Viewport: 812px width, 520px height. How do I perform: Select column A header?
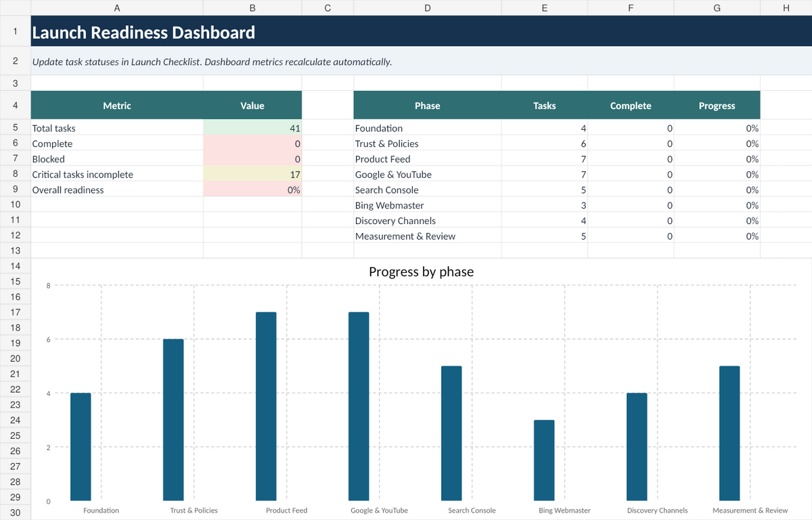(117, 8)
